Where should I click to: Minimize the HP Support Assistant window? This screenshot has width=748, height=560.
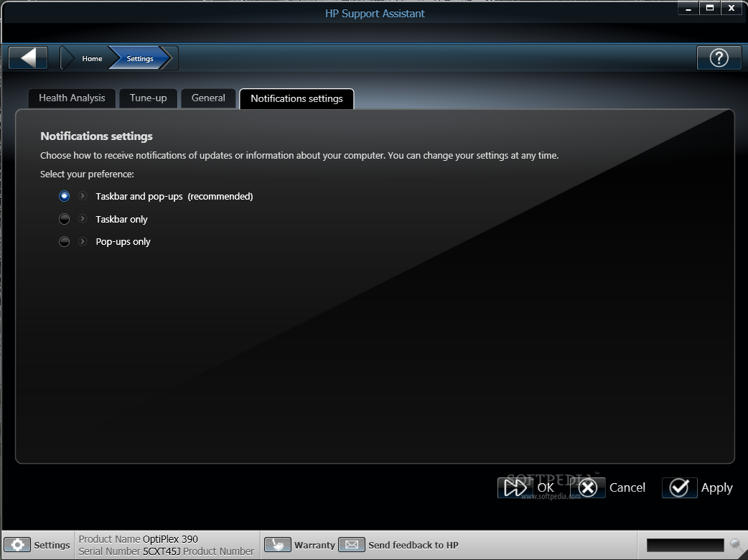(688, 8)
